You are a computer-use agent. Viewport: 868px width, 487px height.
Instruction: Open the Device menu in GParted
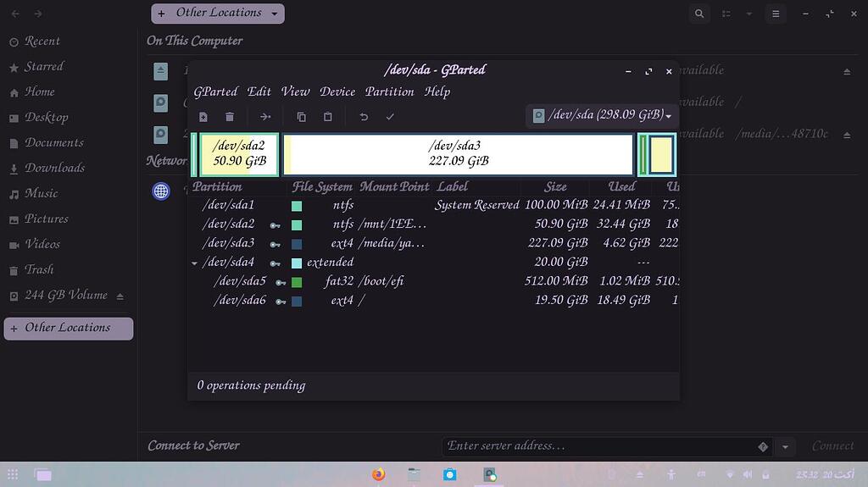point(337,91)
